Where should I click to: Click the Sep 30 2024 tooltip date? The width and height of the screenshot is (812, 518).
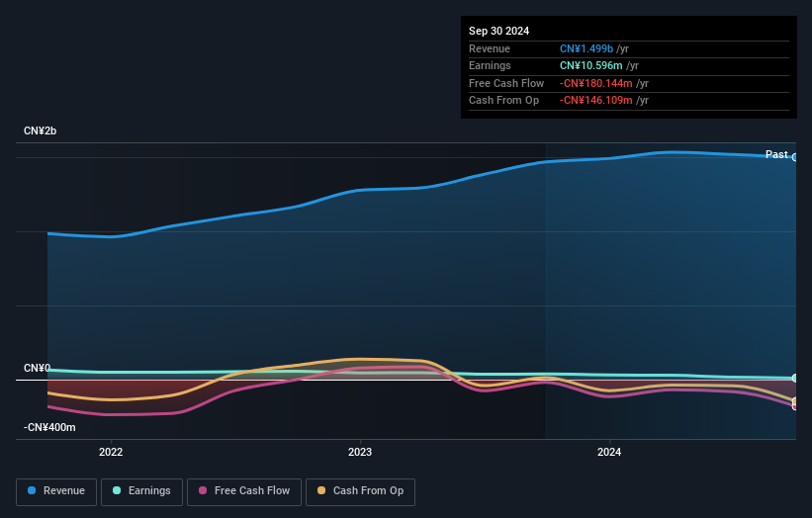click(x=498, y=31)
